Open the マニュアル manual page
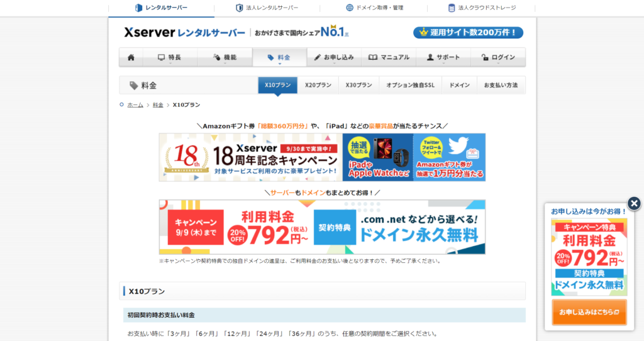This screenshot has height=341, width=644. point(389,57)
